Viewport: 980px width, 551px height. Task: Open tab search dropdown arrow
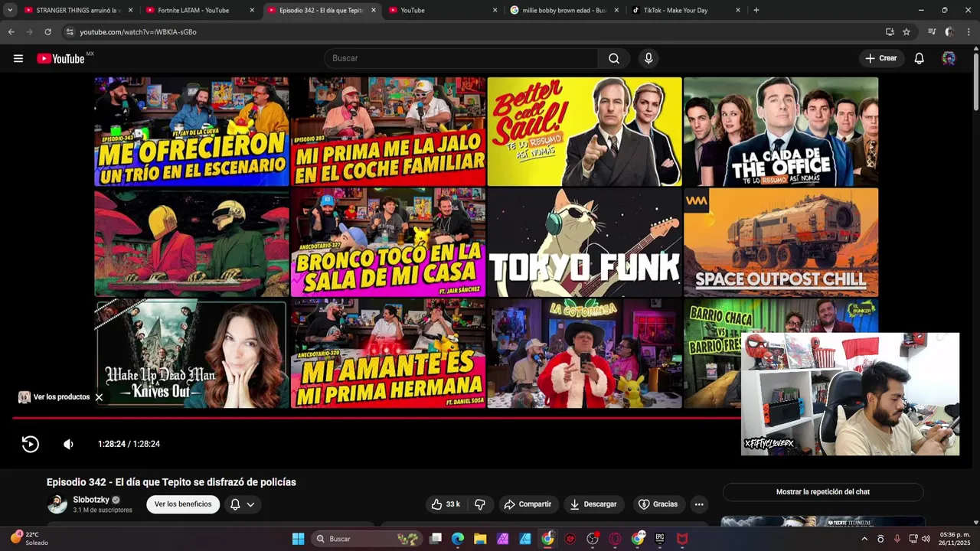[x=10, y=10]
